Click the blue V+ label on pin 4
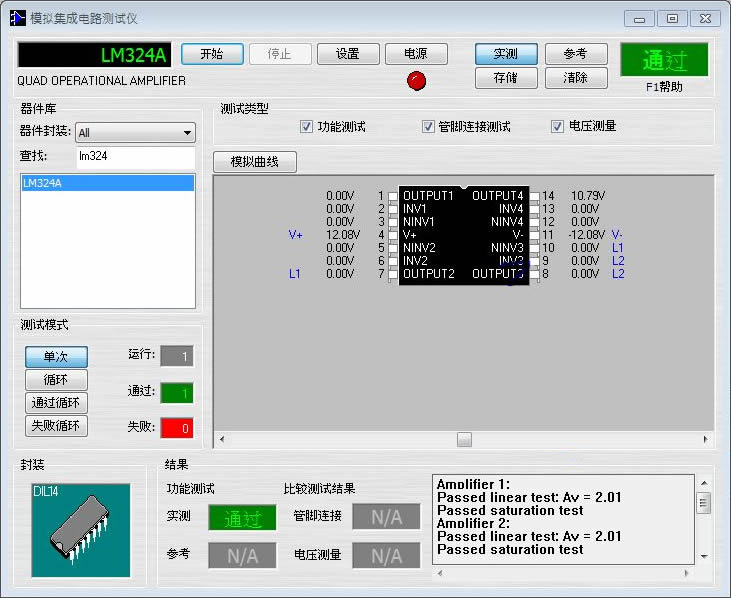The image size is (731, 598). (x=296, y=235)
